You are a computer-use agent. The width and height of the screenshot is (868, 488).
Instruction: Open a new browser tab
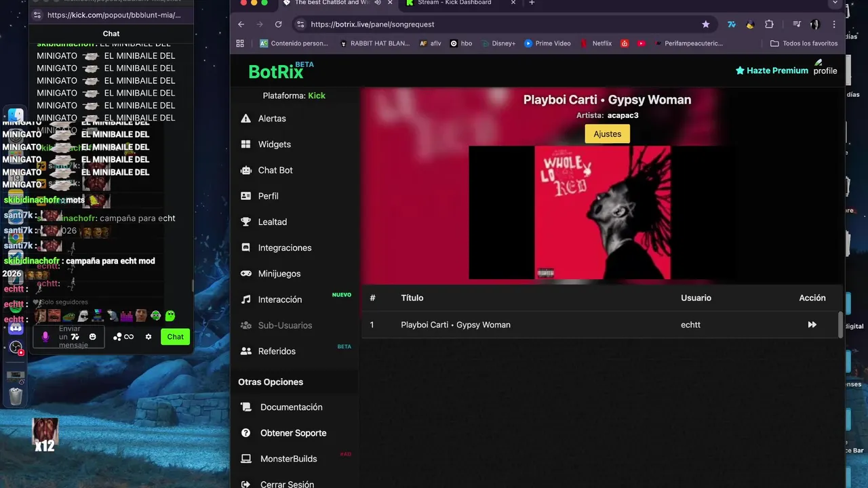532,3
